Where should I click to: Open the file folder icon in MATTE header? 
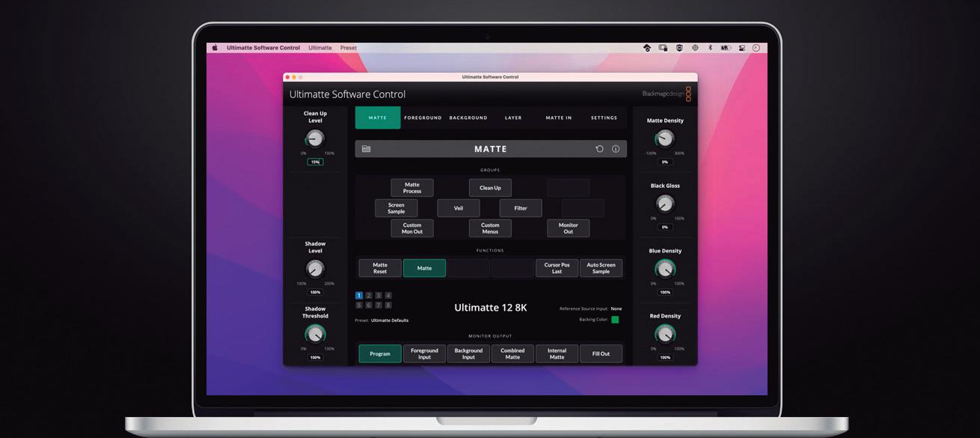click(367, 149)
